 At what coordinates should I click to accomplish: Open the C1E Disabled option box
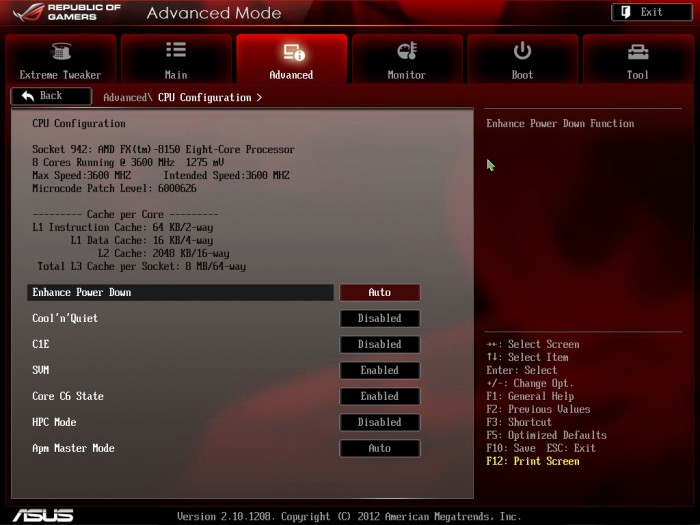[x=379, y=344]
